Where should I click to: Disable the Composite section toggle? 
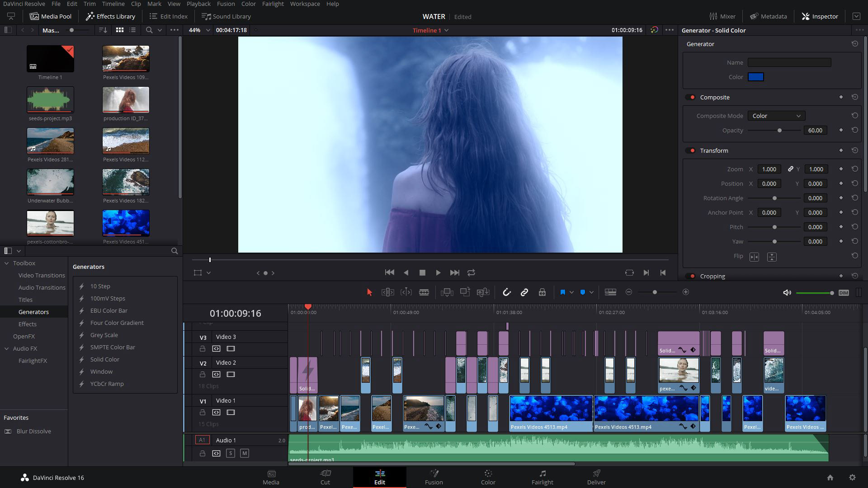(x=691, y=97)
